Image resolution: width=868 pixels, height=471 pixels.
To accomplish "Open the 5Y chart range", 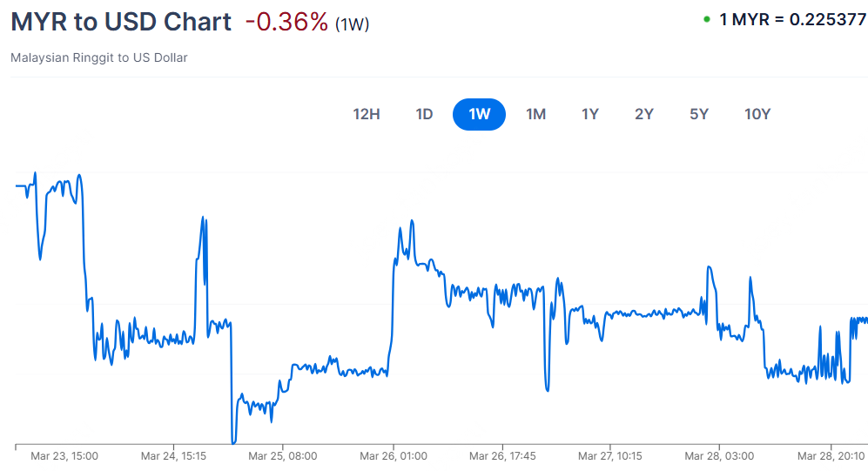I will (699, 114).
